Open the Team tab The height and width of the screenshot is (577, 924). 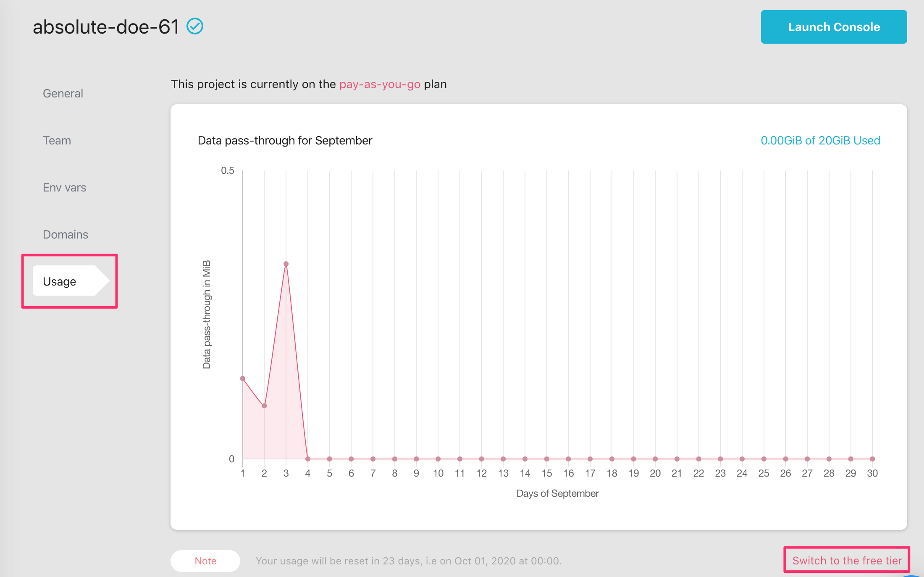pyautogui.click(x=57, y=140)
